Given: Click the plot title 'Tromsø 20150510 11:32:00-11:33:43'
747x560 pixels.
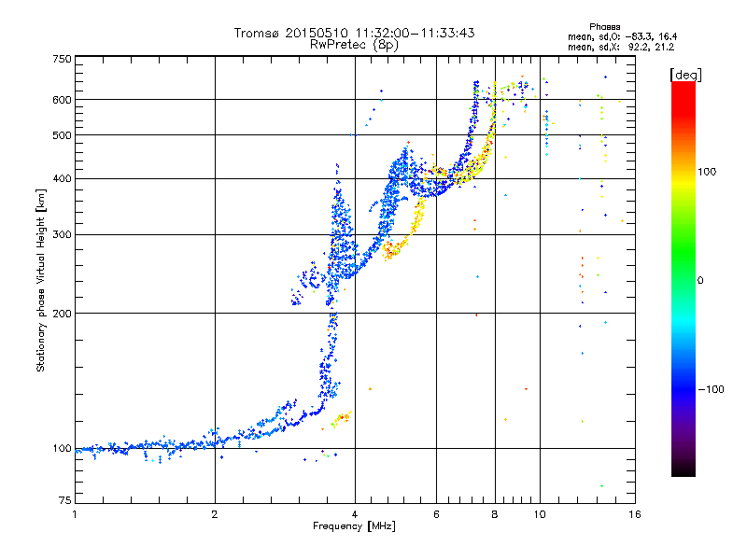Looking at the screenshot, I should tap(354, 33).
